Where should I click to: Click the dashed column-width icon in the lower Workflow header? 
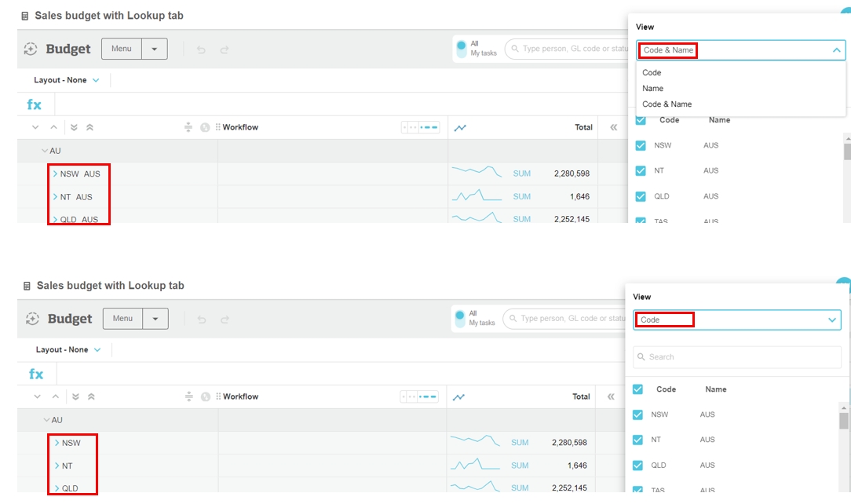tap(419, 396)
